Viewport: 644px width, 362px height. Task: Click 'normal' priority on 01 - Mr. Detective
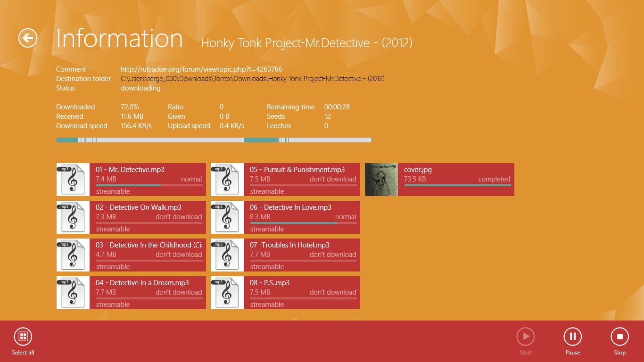[x=191, y=179]
